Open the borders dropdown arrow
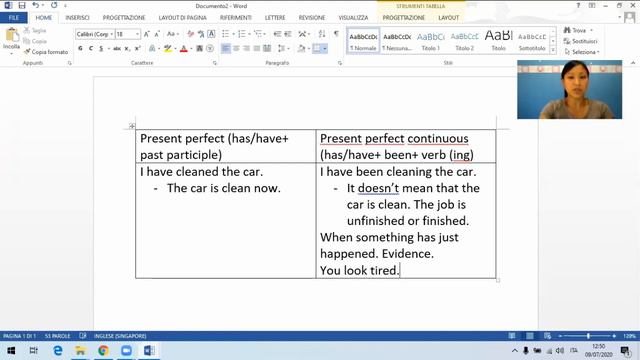Image resolution: width=640 pixels, height=360 pixels. 325,49
